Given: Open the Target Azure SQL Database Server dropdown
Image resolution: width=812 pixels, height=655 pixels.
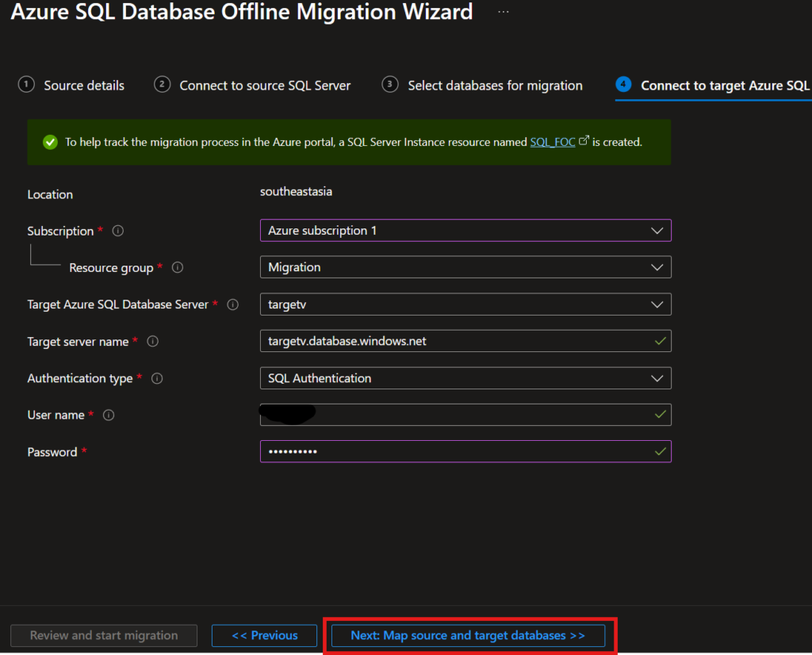Looking at the screenshot, I should pos(465,305).
